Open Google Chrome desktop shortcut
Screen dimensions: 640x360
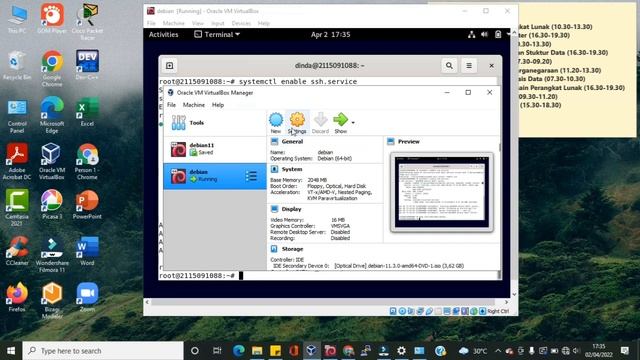[52, 69]
